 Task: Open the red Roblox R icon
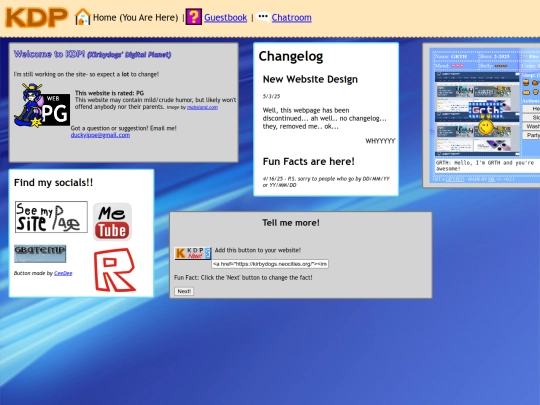click(115, 270)
